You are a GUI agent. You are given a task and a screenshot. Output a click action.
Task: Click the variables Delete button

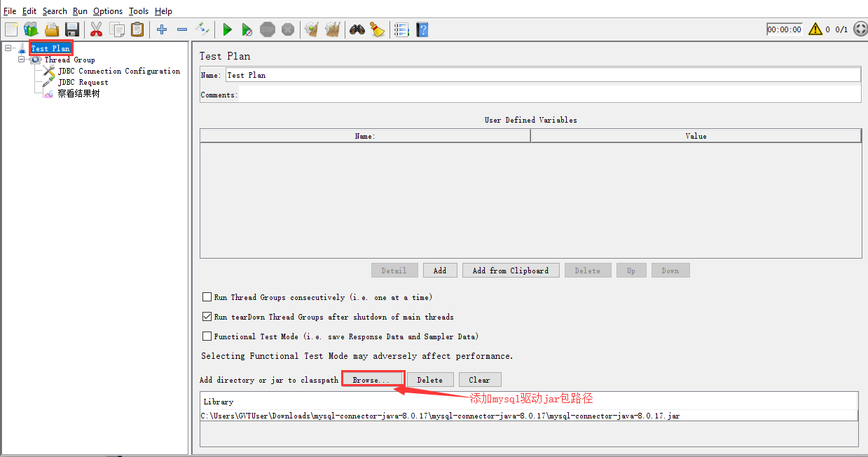[x=587, y=271]
